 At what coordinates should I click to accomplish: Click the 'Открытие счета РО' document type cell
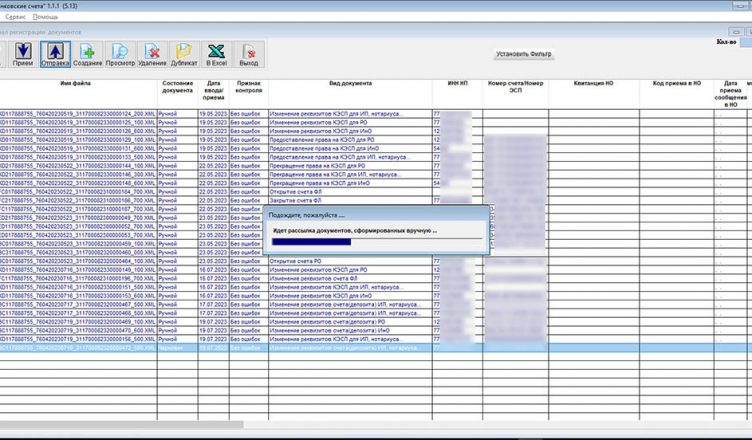[x=350, y=262]
